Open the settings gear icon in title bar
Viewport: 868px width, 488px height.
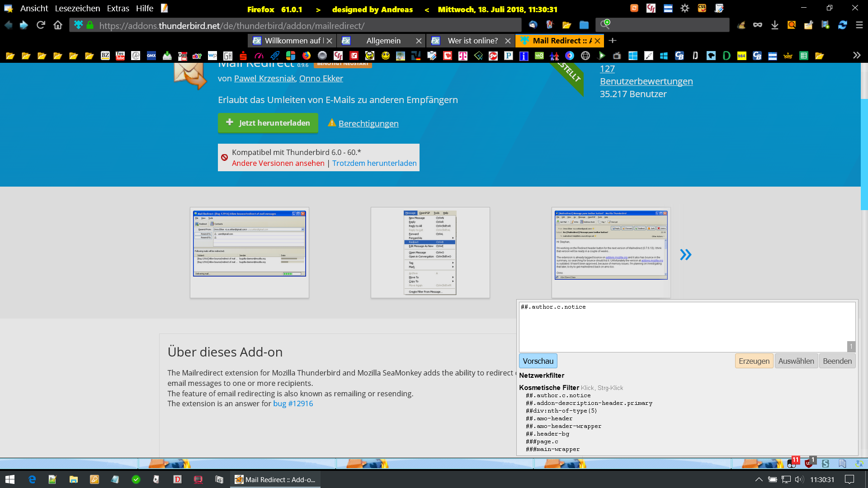[x=685, y=8]
